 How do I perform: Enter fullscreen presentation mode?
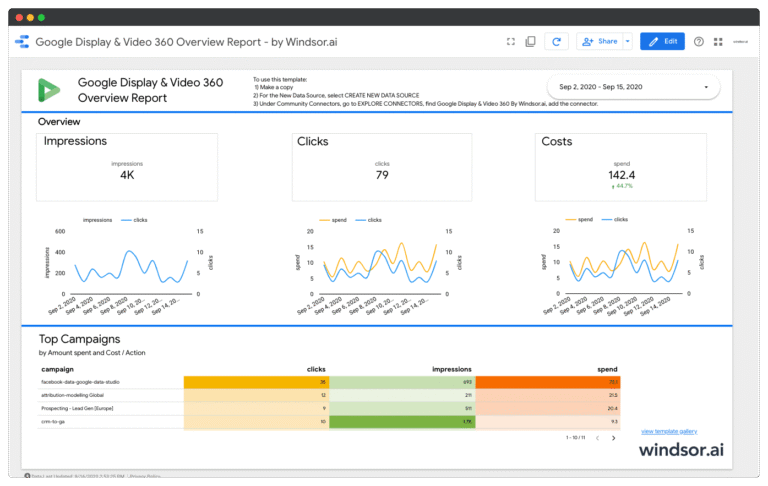click(x=511, y=42)
